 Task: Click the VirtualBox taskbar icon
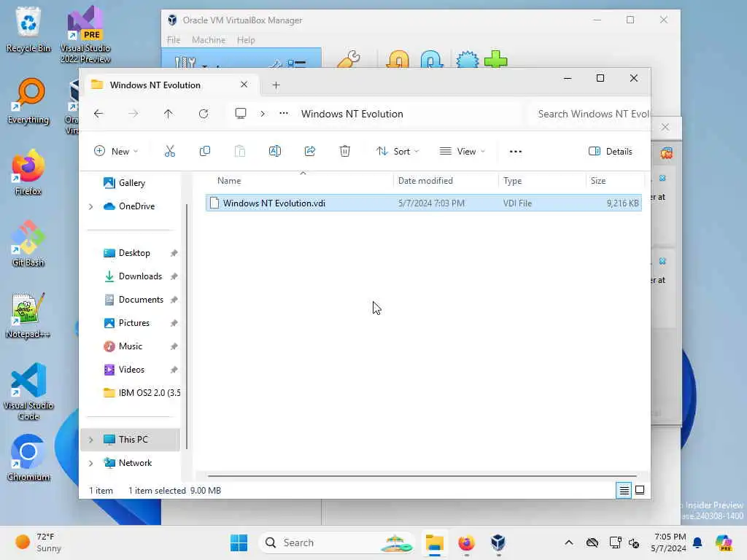pos(498,542)
